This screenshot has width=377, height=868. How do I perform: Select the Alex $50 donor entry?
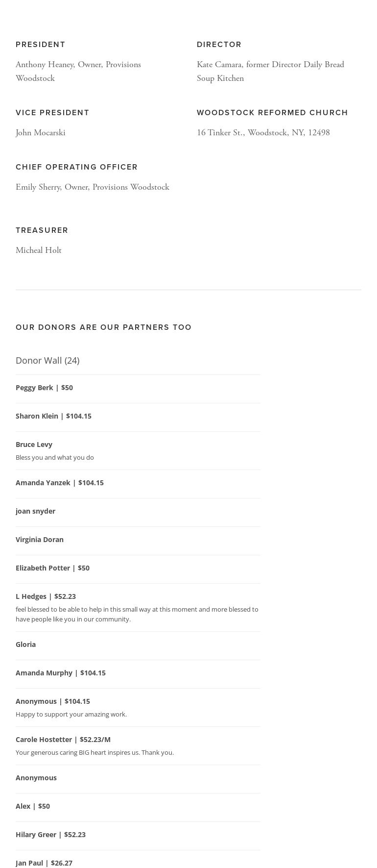click(x=33, y=806)
